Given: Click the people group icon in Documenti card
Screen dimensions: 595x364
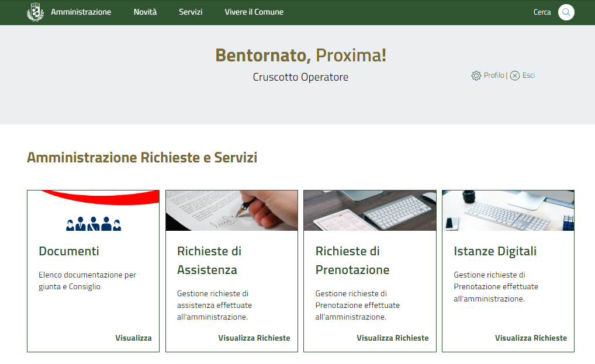Looking at the screenshot, I should click(93, 224).
